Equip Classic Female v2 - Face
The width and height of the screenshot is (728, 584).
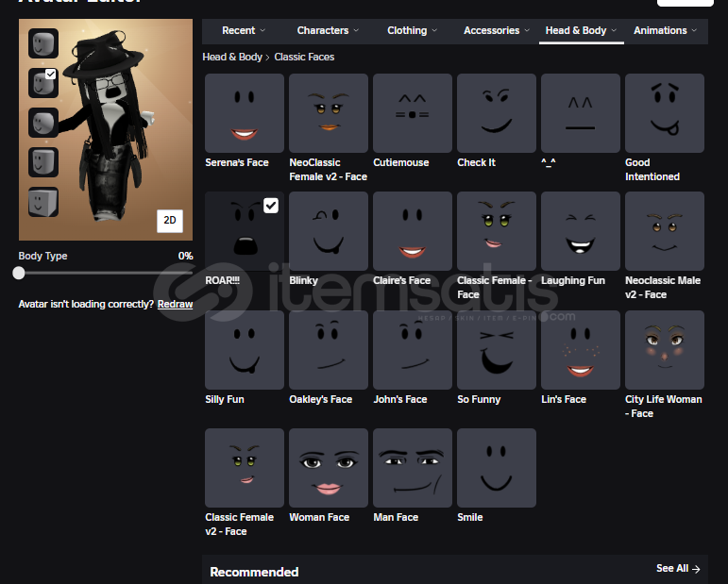[x=245, y=468]
